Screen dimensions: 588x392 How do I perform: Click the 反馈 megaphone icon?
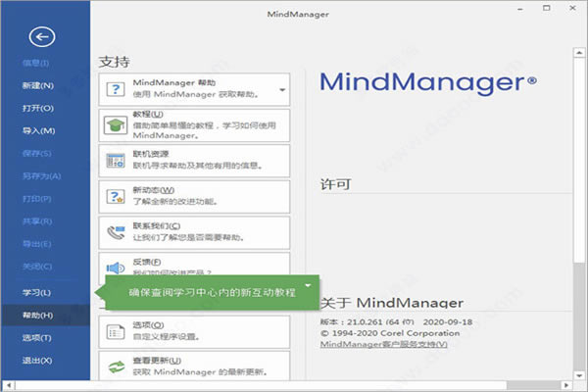116,268
